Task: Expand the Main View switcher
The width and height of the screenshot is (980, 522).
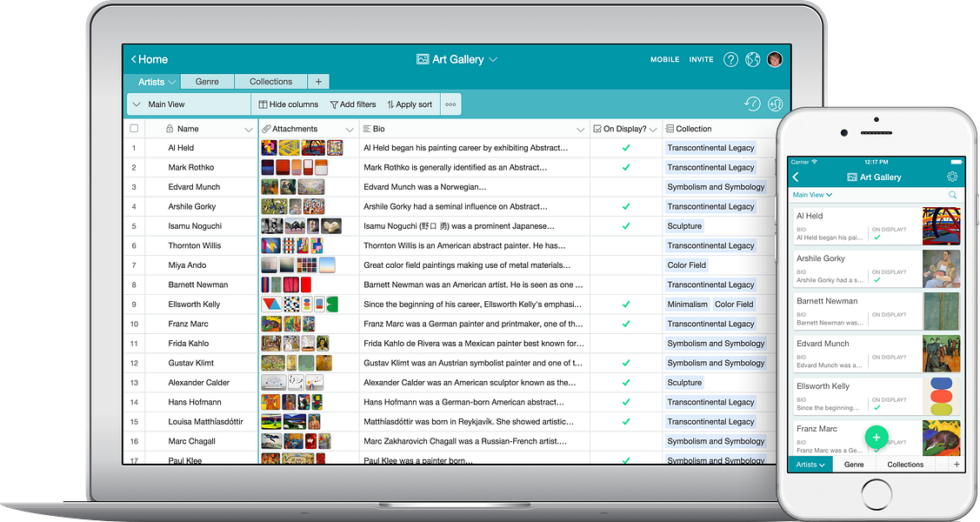Action: [x=137, y=104]
